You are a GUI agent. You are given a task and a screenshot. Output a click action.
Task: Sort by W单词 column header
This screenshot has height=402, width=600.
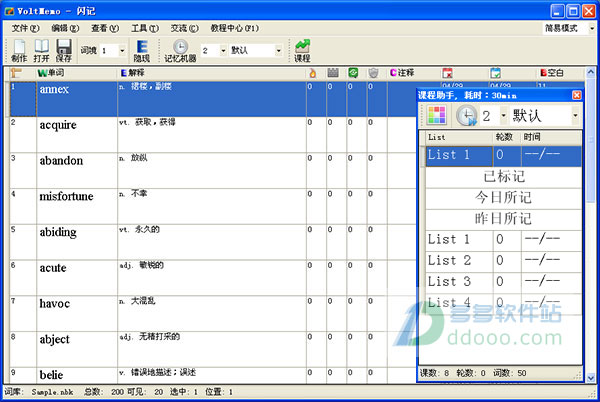51,73
